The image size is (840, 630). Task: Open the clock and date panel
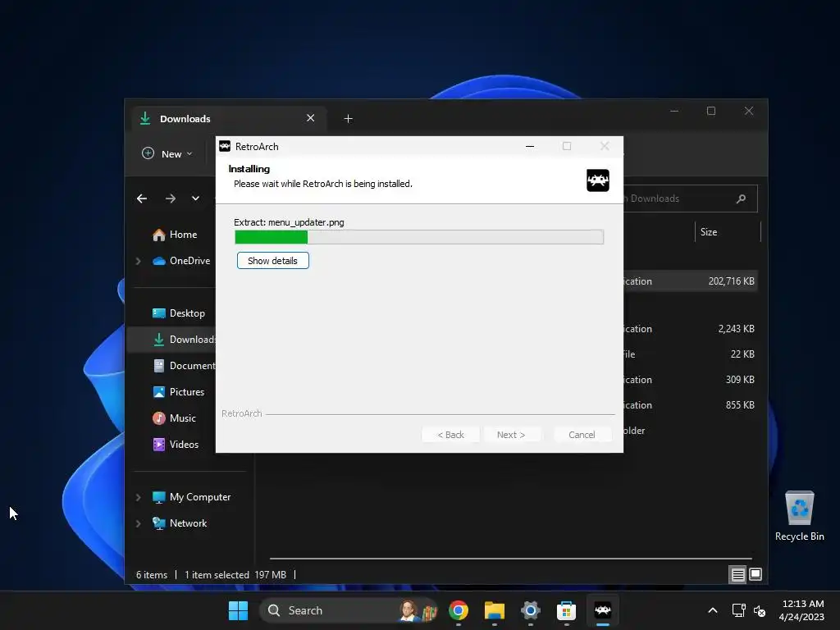tap(801, 610)
